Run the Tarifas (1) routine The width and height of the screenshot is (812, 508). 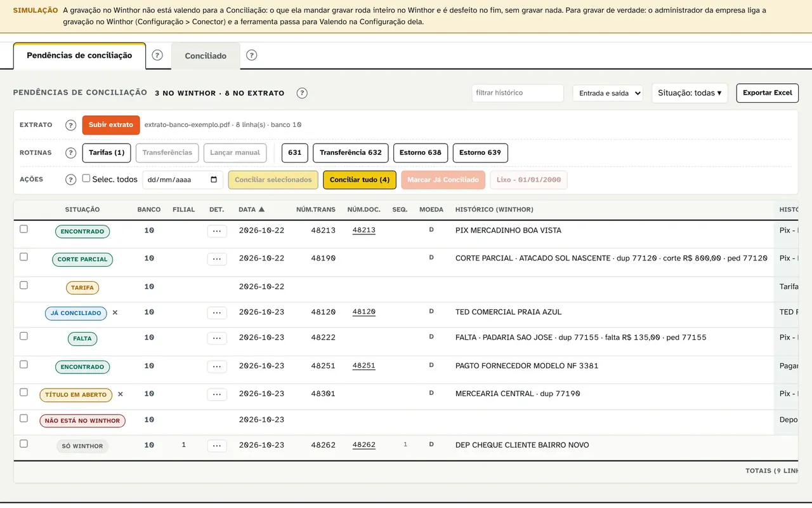tap(107, 153)
